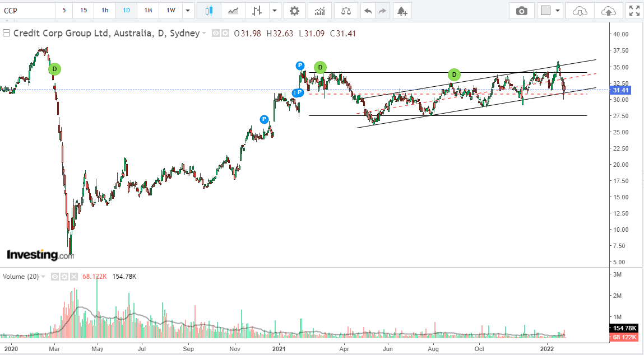Open chart settings gear in toolbar

[x=294, y=11]
